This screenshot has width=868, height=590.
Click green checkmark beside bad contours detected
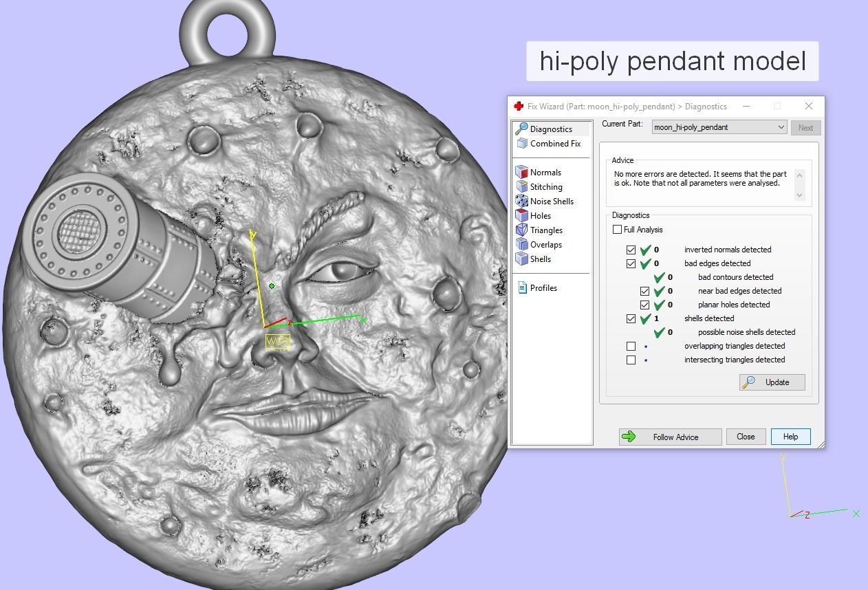[659, 276]
